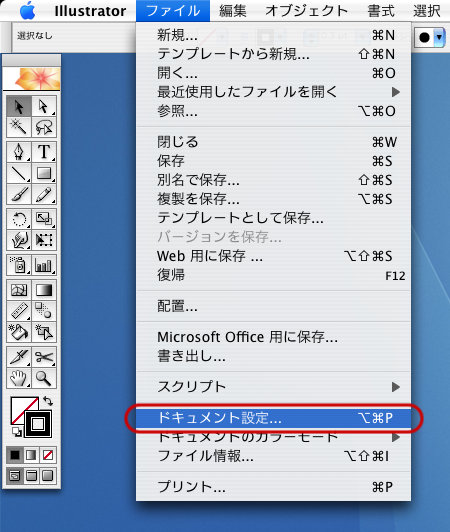This screenshot has width=450, height=532.
Task: Expand 最近使用したファイルを開く submenu
Action: click(x=274, y=92)
